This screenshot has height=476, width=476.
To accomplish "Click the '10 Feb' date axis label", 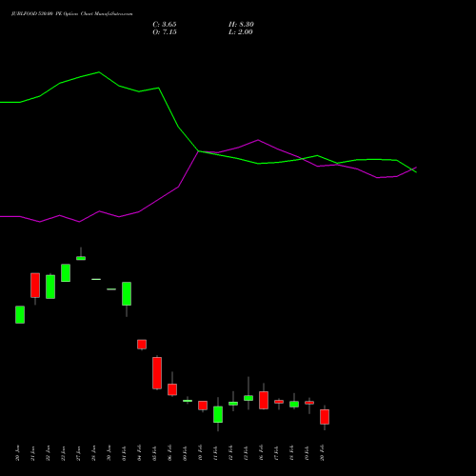I will pyautogui.click(x=201, y=453).
